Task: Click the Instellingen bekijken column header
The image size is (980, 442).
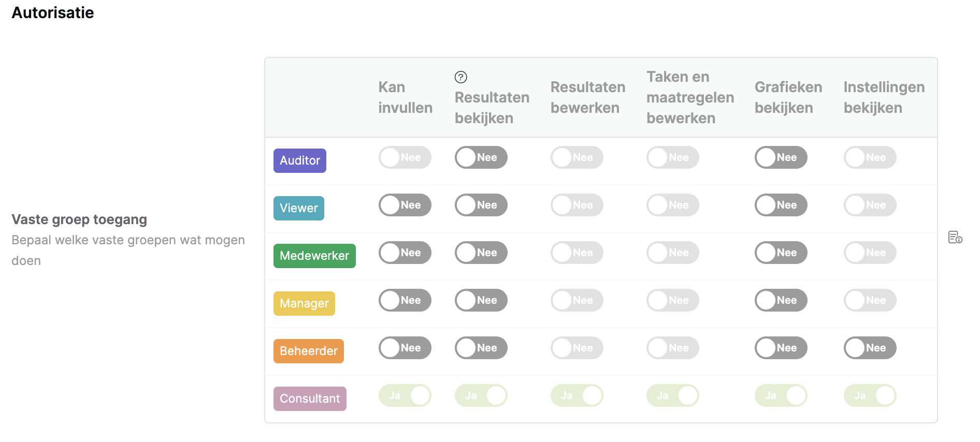Action: pos(884,97)
